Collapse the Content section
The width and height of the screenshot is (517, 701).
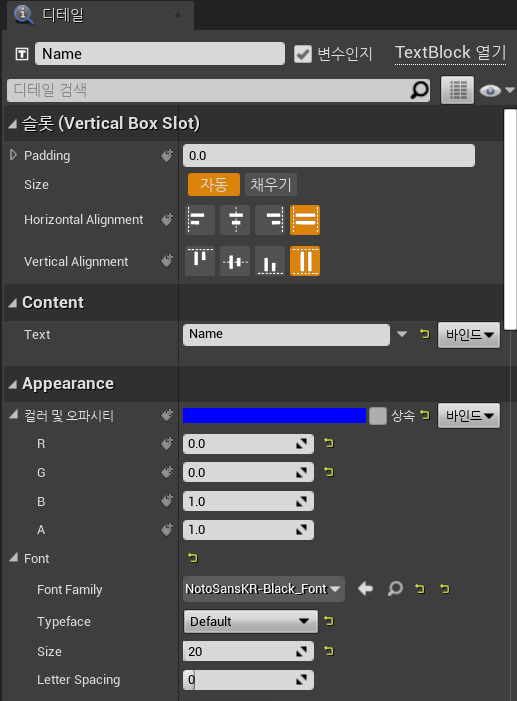pos(13,303)
